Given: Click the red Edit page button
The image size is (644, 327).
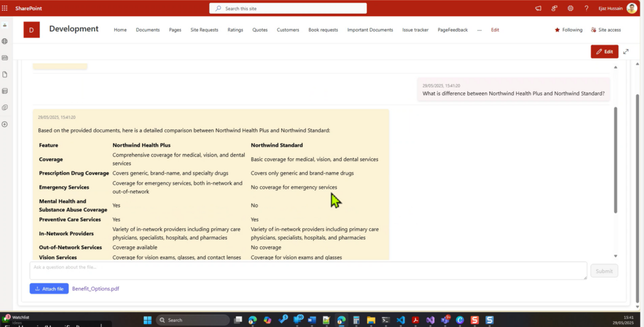Looking at the screenshot, I should point(604,52).
